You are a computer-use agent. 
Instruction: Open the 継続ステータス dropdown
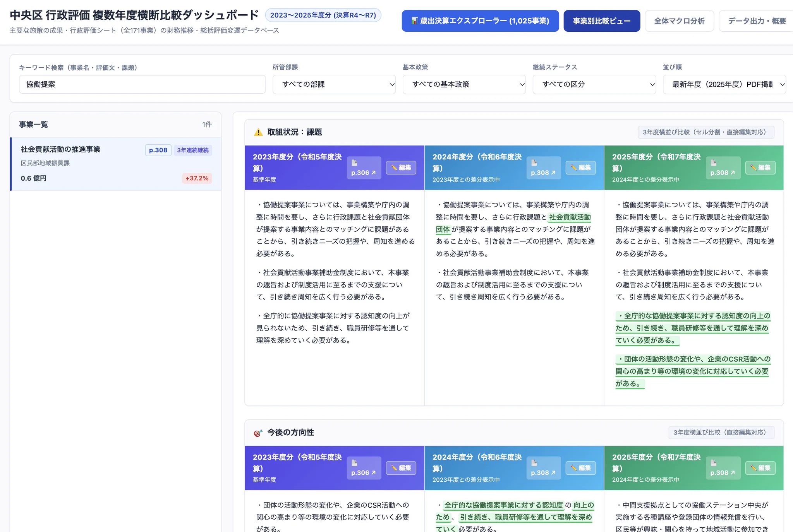pos(594,84)
